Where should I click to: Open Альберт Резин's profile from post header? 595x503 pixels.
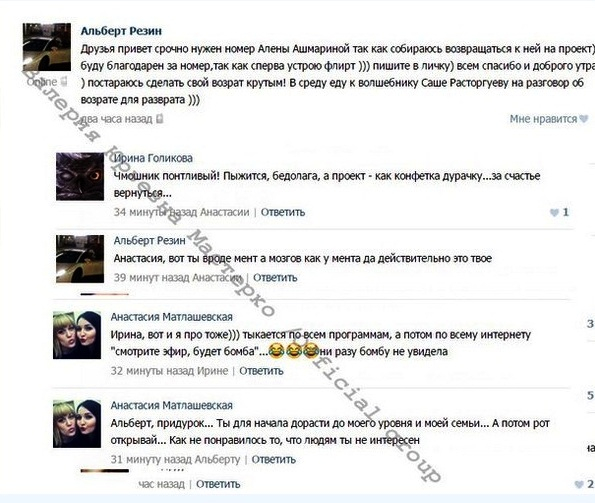pos(121,31)
